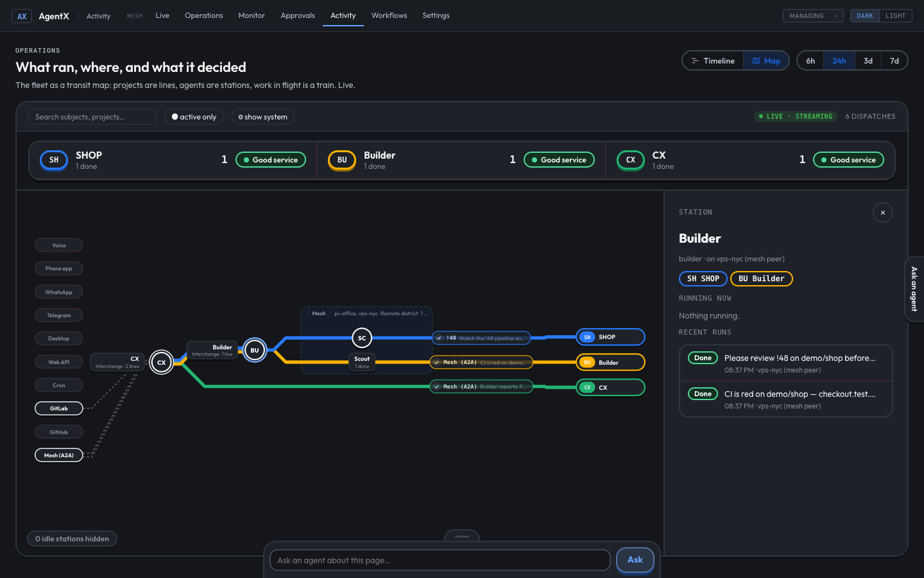Image resolution: width=924 pixels, height=578 pixels.
Task: Switch to Timeline view
Action: tap(713, 61)
